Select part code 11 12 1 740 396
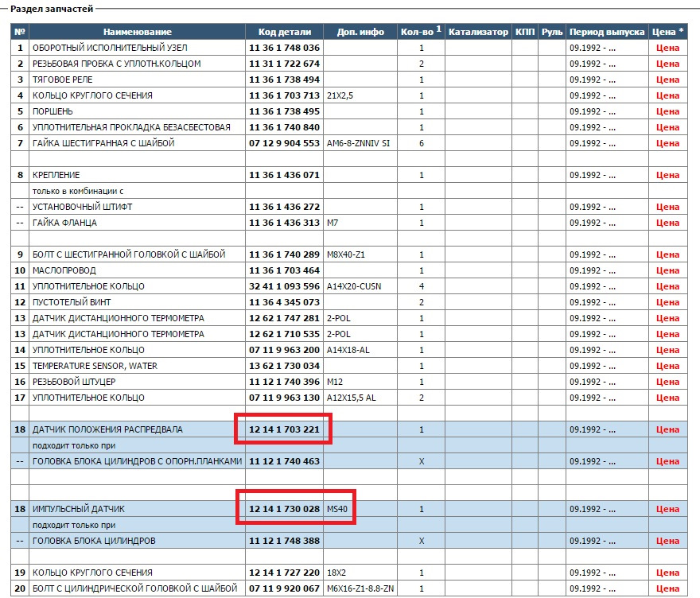Screen dimensions: 700x598 click(x=285, y=382)
